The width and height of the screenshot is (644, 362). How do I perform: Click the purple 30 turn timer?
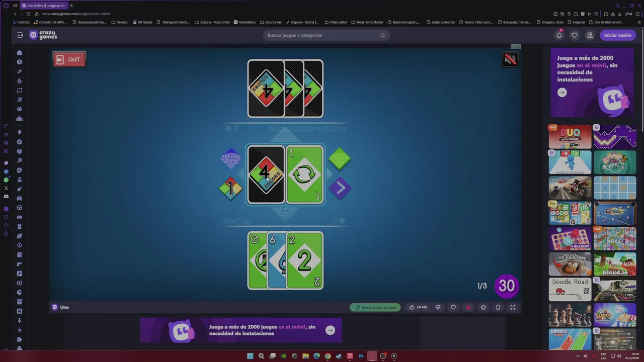(x=506, y=286)
